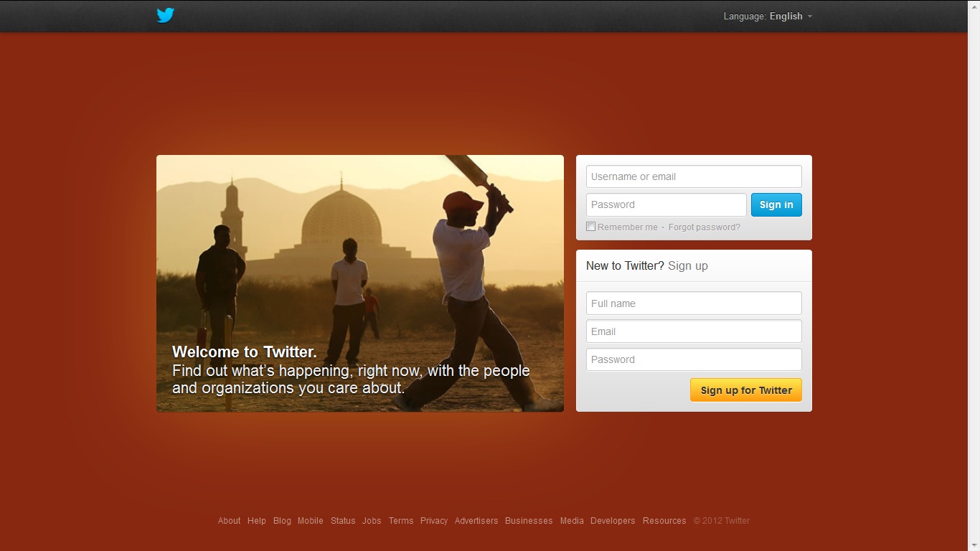This screenshot has height=551, width=980.
Task: Focus the Full name field
Action: (x=694, y=303)
